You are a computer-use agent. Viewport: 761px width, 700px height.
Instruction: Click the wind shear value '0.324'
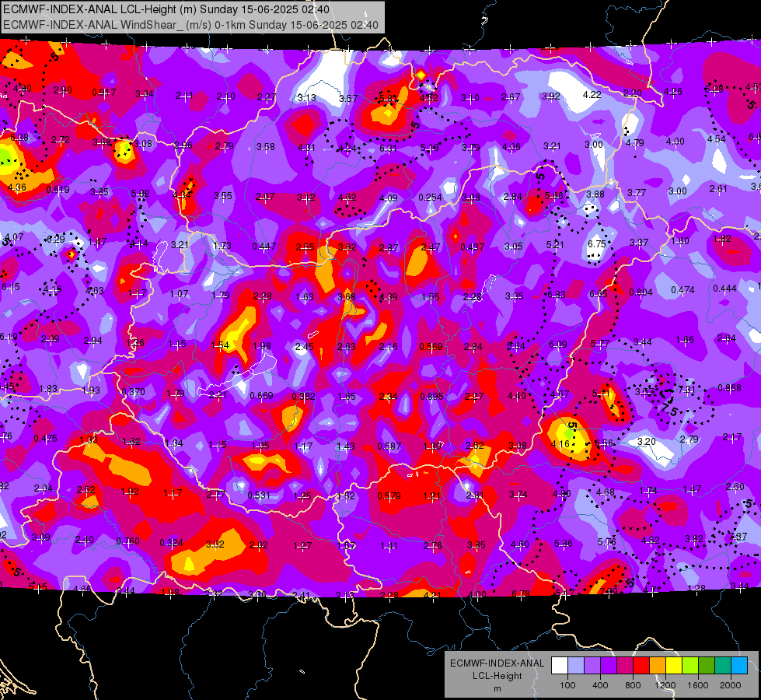click(171, 543)
